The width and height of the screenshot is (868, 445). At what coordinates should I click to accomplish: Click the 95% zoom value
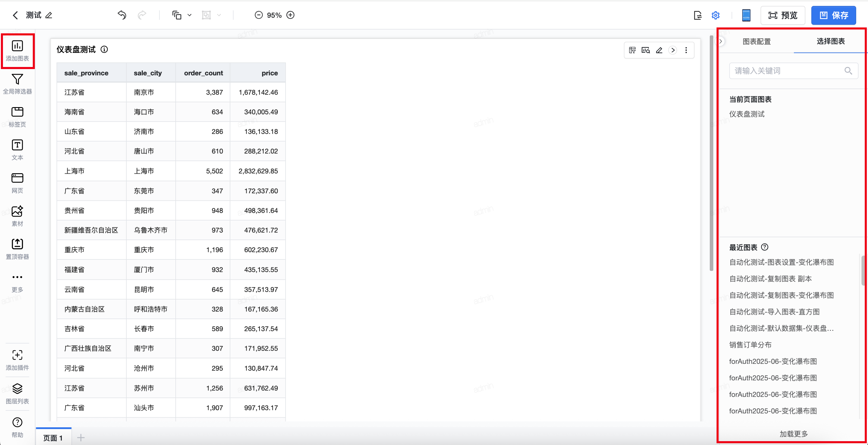274,15
